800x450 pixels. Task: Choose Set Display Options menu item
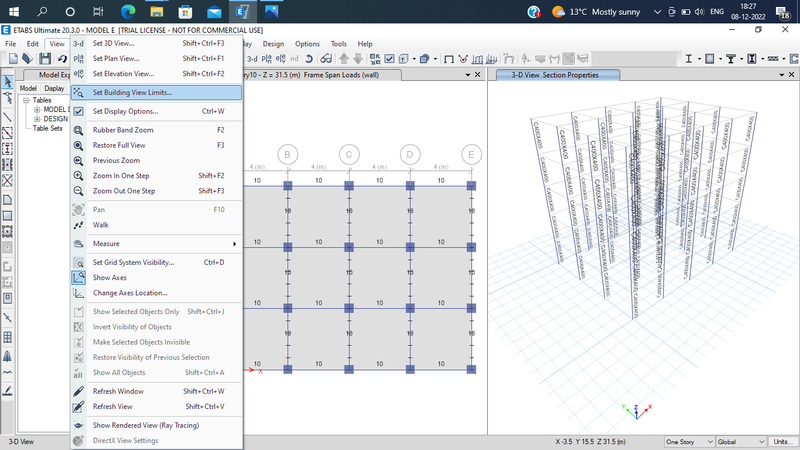(157, 111)
